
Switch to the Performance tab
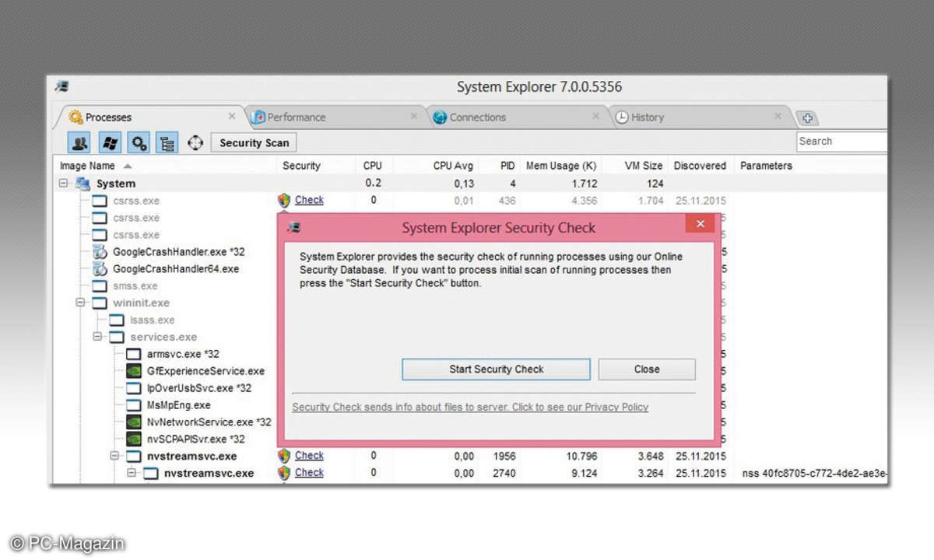pyautogui.click(x=296, y=117)
